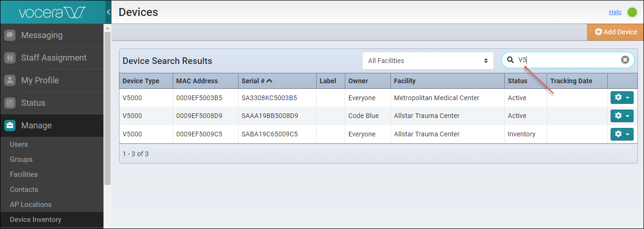This screenshot has height=229, width=644.
Task: Open gear menu for device 0009EF5003B5
Action: [622, 98]
